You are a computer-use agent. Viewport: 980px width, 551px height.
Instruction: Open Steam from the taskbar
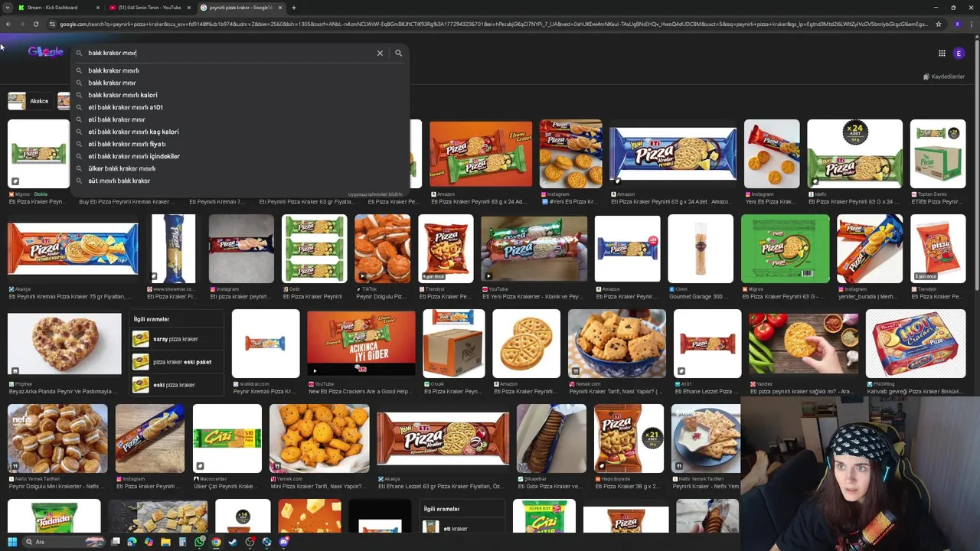tap(233, 542)
